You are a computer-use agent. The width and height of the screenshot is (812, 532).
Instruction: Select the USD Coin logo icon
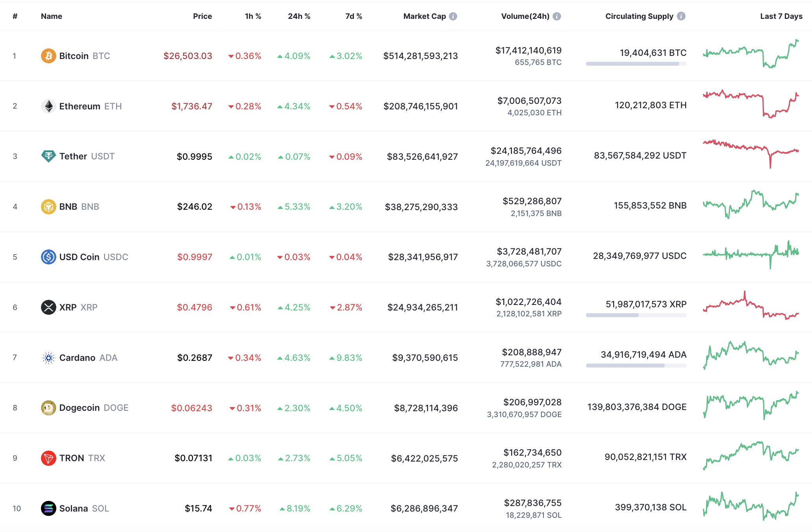point(48,257)
